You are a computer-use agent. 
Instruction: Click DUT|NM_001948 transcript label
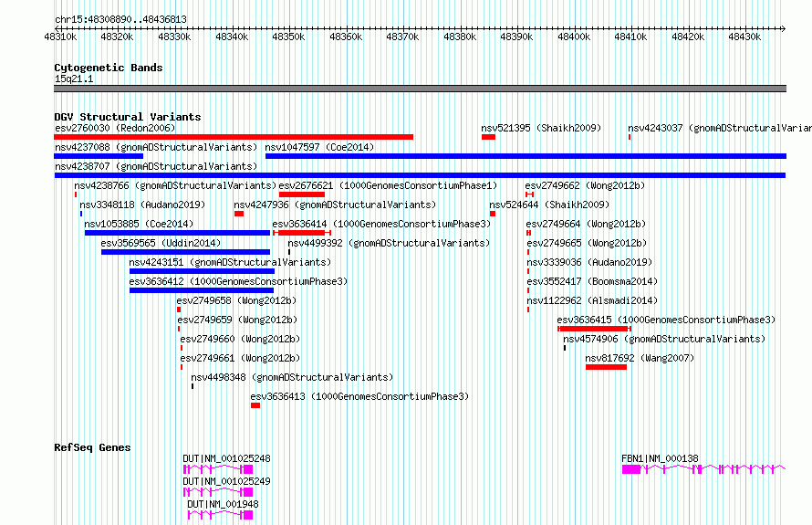click(223, 504)
